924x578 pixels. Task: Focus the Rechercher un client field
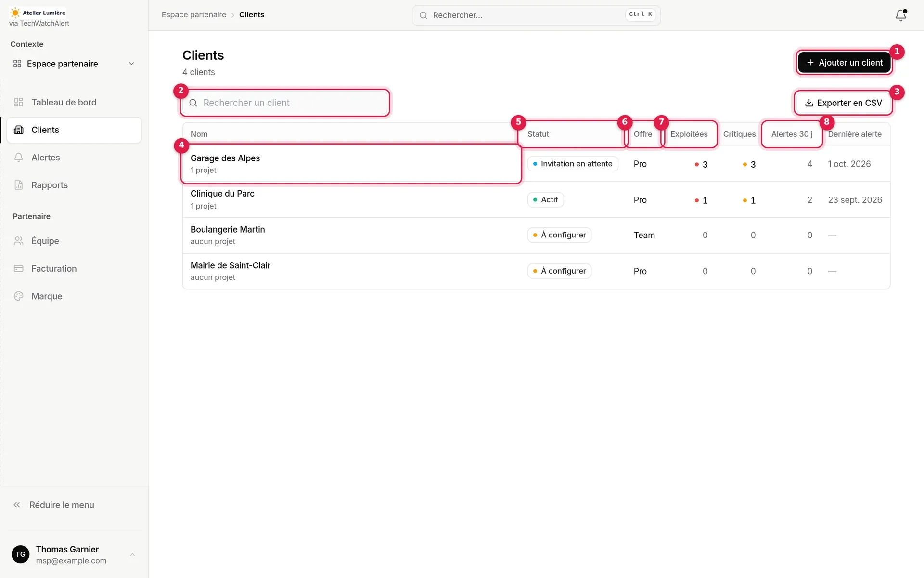[285, 103]
